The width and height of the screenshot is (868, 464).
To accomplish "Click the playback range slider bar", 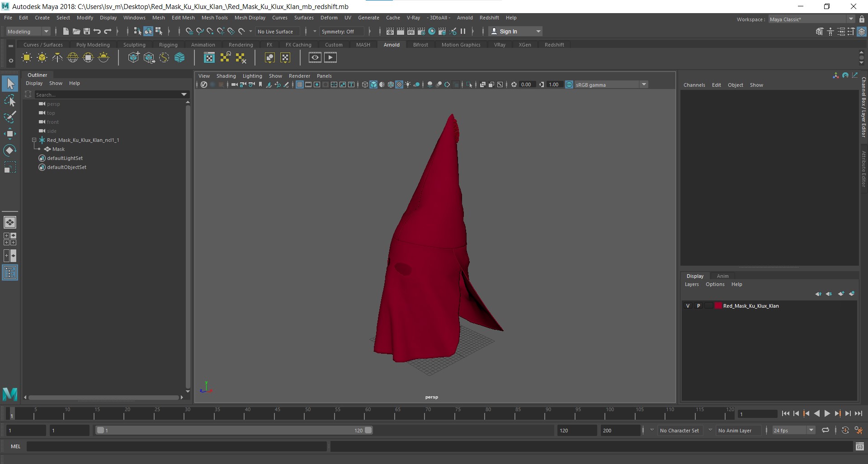I will tap(235, 430).
